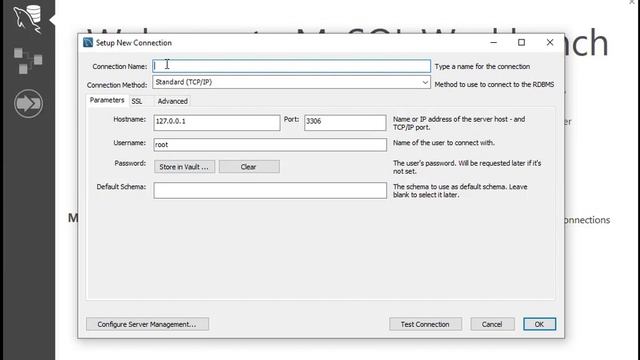The width and height of the screenshot is (640, 360).
Task: Click the Username field containing root
Action: (x=270, y=144)
